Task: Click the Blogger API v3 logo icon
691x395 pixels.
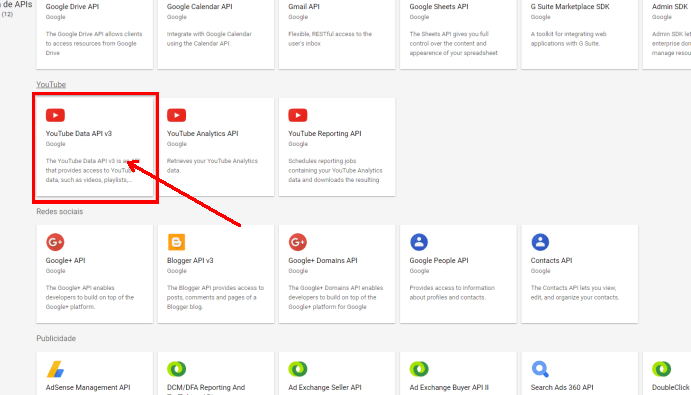Action: [176, 242]
